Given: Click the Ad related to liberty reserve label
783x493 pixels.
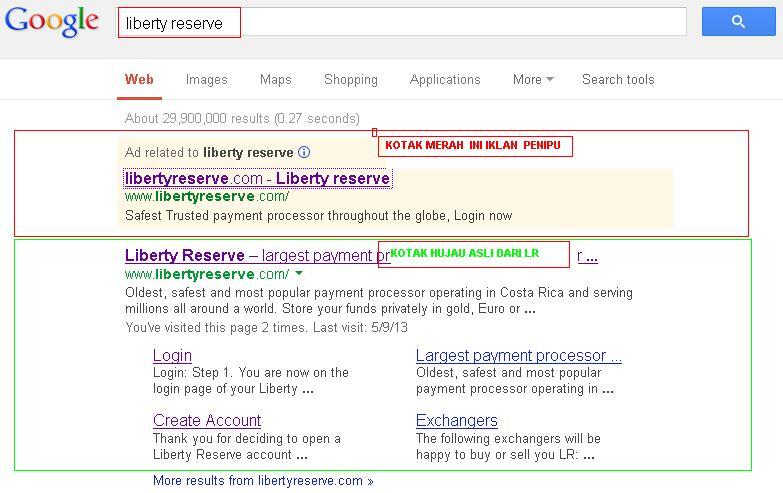Looking at the screenshot, I should pos(209,152).
